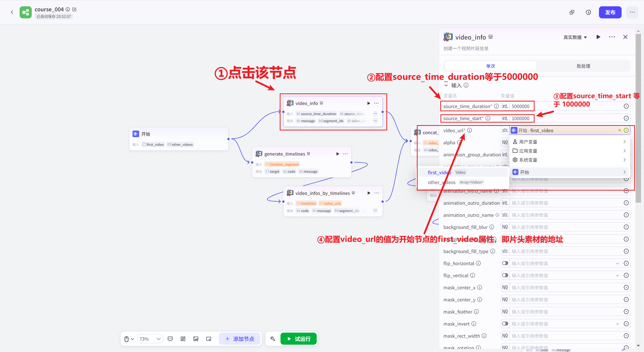Toggle the flip_vertical switch
Screen dimensions: 644x352
coord(505,275)
